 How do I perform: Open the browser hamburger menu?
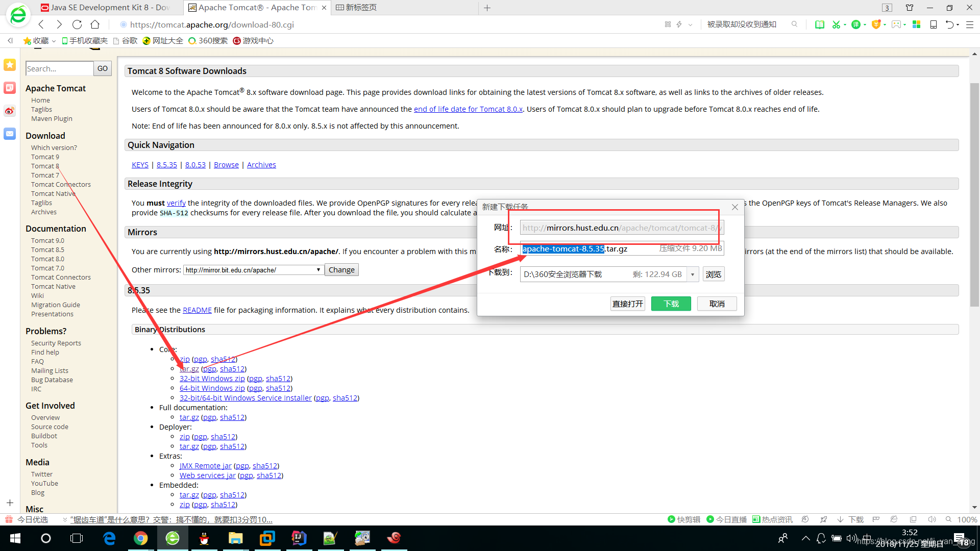pos(970,24)
